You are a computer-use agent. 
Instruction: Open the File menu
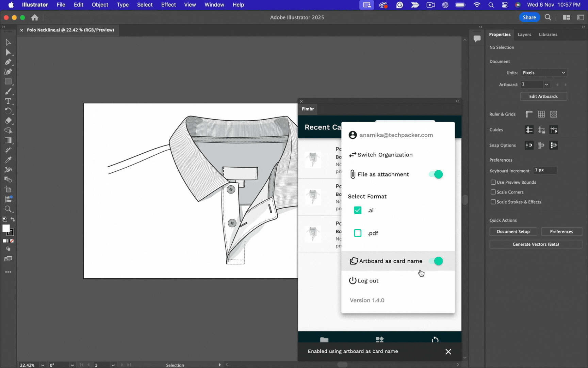coord(61,5)
